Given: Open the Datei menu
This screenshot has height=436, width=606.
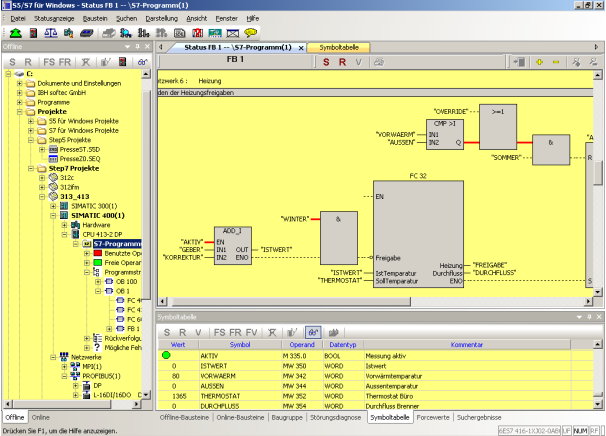Looking at the screenshot, I should pyautogui.click(x=18, y=19).
